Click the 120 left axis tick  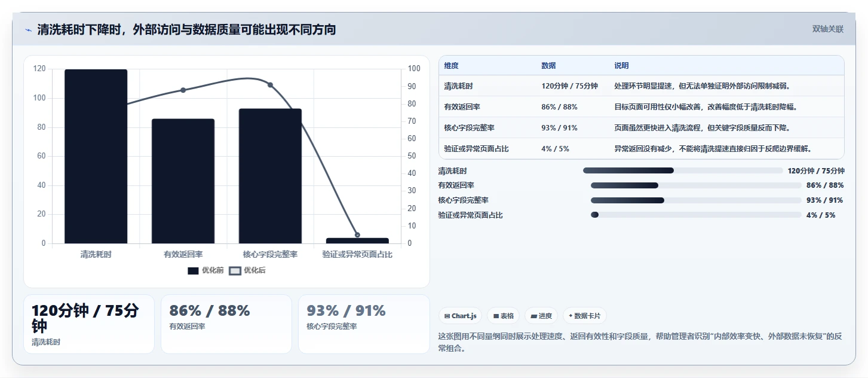click(x=39, y=69)
